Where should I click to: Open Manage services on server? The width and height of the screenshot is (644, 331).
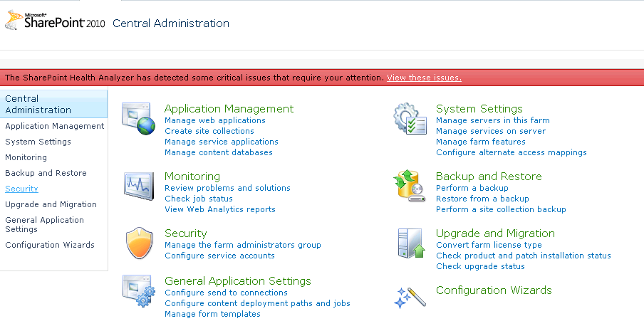(x=491, y=131)
